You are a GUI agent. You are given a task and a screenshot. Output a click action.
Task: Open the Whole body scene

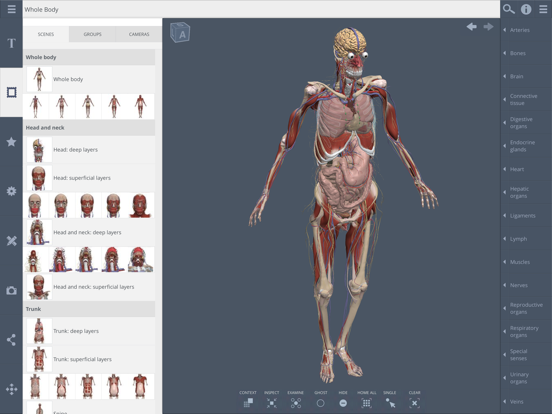[x=89, y=79]
